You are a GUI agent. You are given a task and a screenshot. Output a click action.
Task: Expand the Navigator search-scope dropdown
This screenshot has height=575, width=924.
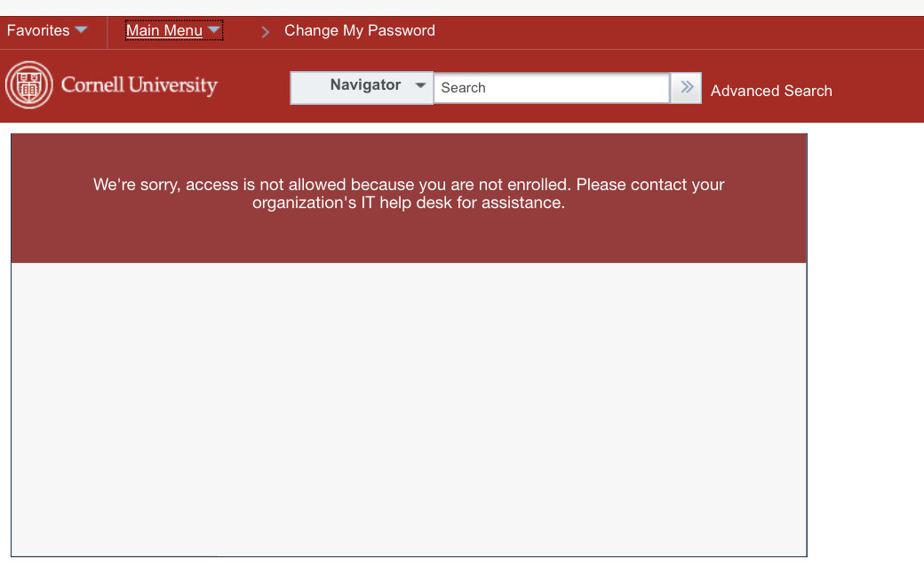point(365,85)
